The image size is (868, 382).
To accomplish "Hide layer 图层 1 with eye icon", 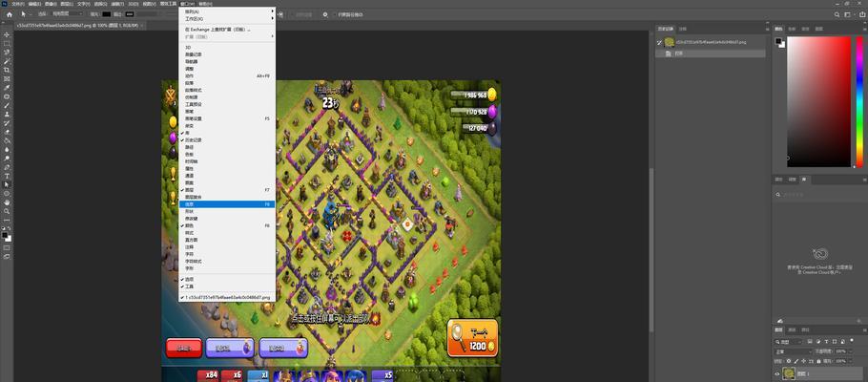I will (777, 374).
